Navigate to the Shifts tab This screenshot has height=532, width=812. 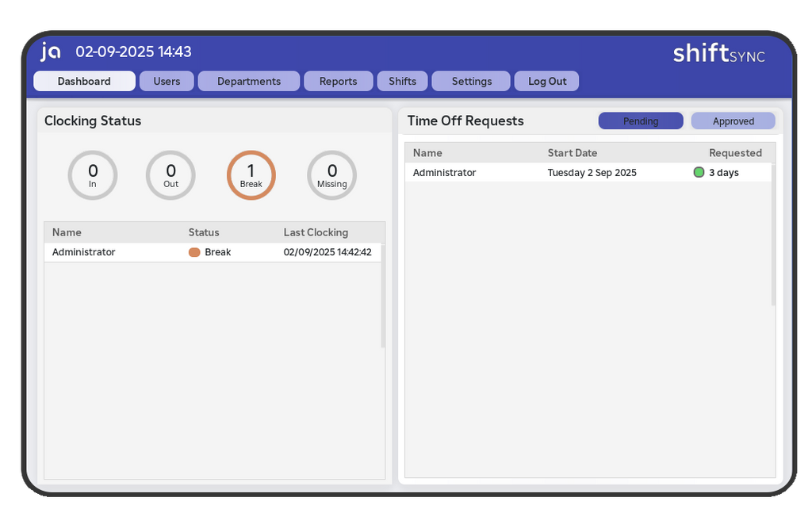pos(403,81)
